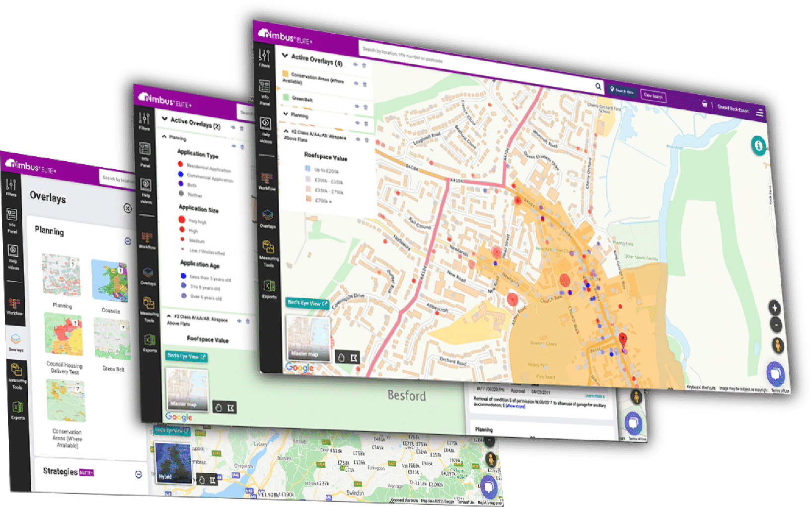Collapse the Planning group in the Overlays panel
Viewport: 812px width, 507px height.
[128, 241]
